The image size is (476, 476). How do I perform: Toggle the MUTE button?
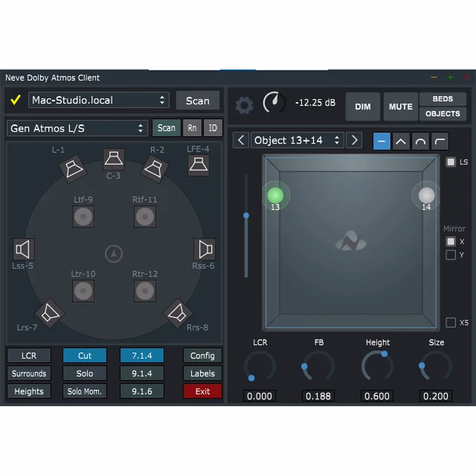(401, 107)
